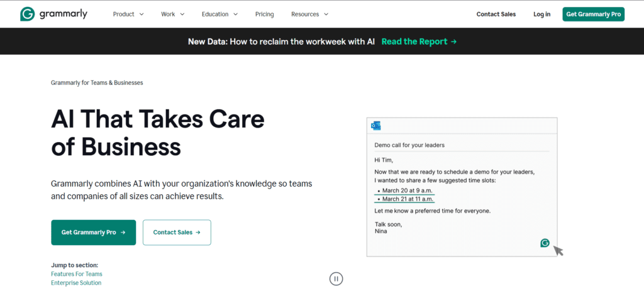Click the Demo call for your leaders subject line
Viewport: 644px width, 308px height.
tap(409, 145)
